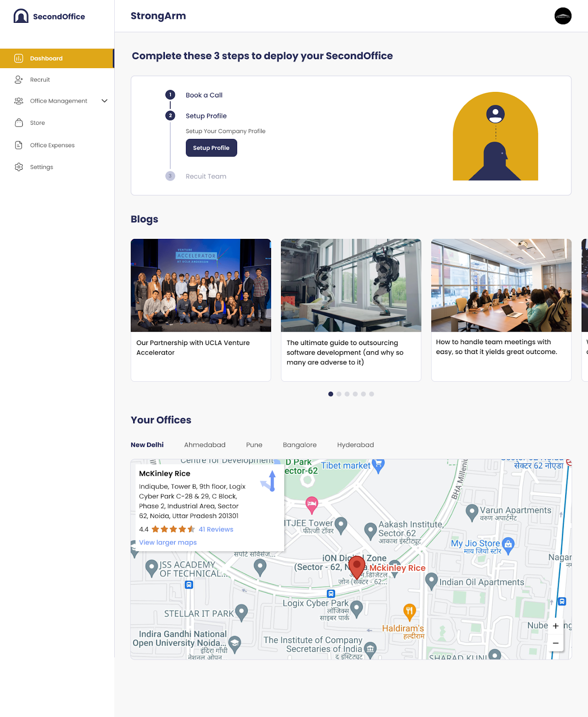Open the user profile avatar
Image resolution: width=588 pixels, height=717 pixels.
[563, 16]
